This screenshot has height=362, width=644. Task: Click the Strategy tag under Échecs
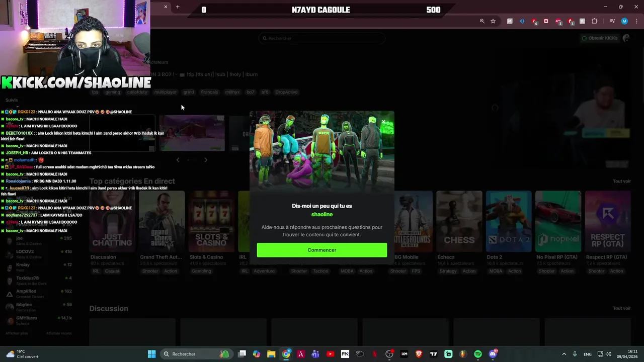448,271
